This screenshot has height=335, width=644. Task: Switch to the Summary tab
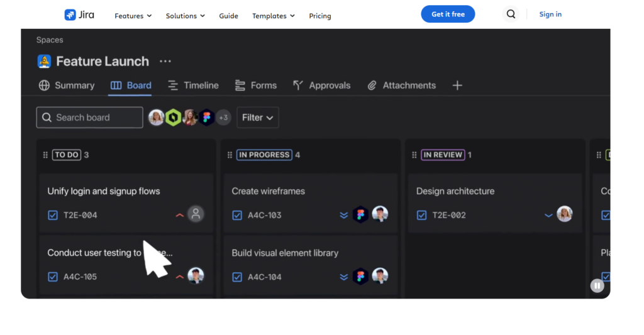click(x=67, y=85)
